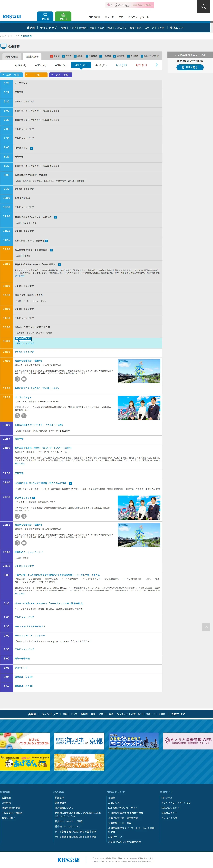Open the あげるくん campaign banner
The height and width of the screenshot is (868, 213).
[x=25, y=762]
